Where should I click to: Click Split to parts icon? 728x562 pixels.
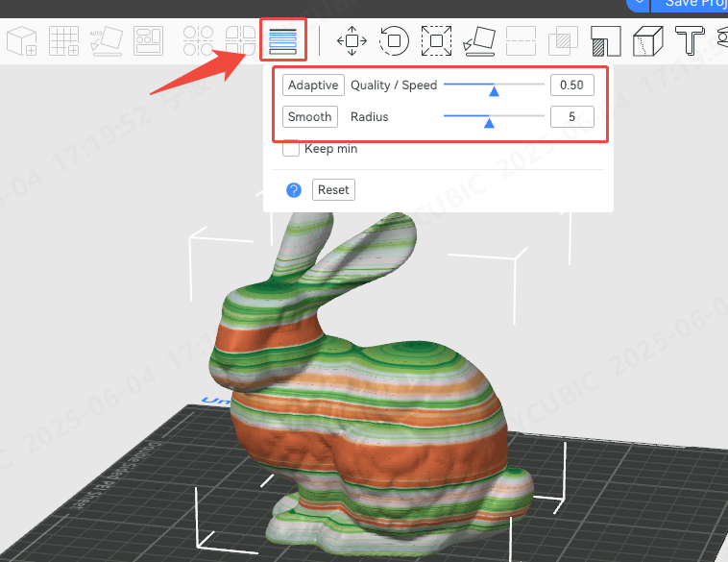240,41
